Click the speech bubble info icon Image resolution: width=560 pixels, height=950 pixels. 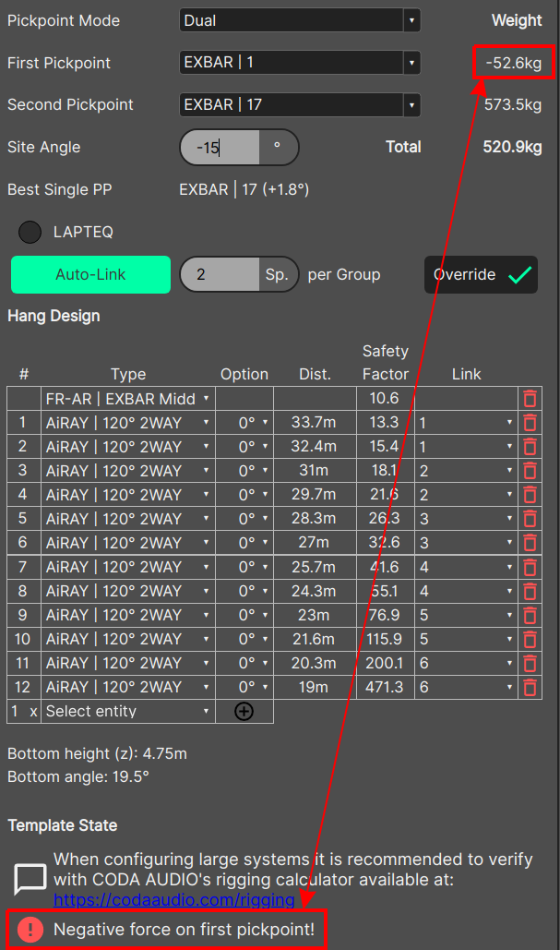(30, 878)
